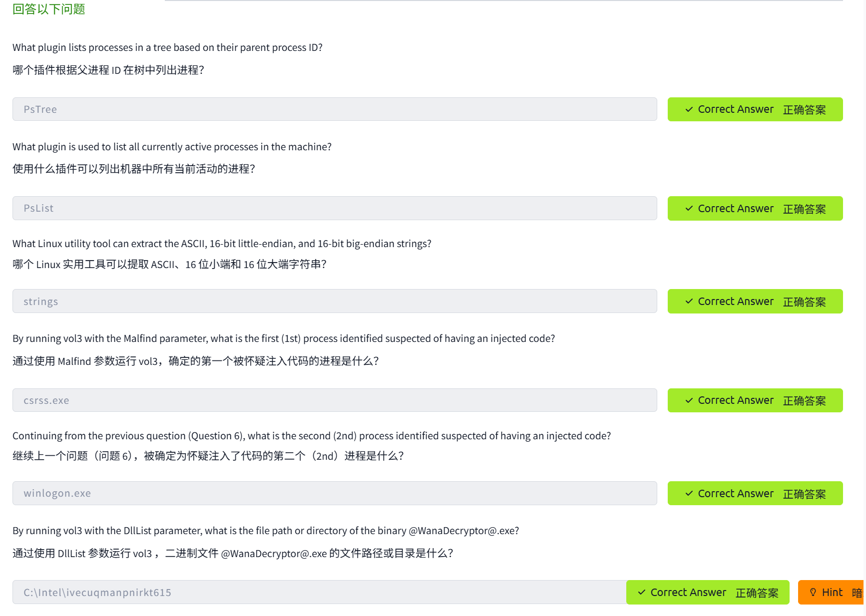Screen dimensions: 866x616
Task: Click the parent process ID tree question text
Action: (x=167, y=47)
